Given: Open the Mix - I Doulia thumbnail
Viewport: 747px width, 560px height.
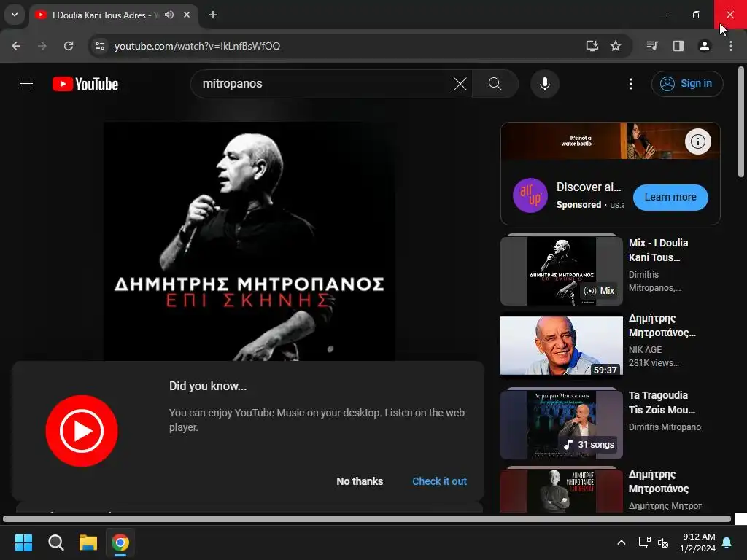Looking at the screenshot, I should (561, 271).
